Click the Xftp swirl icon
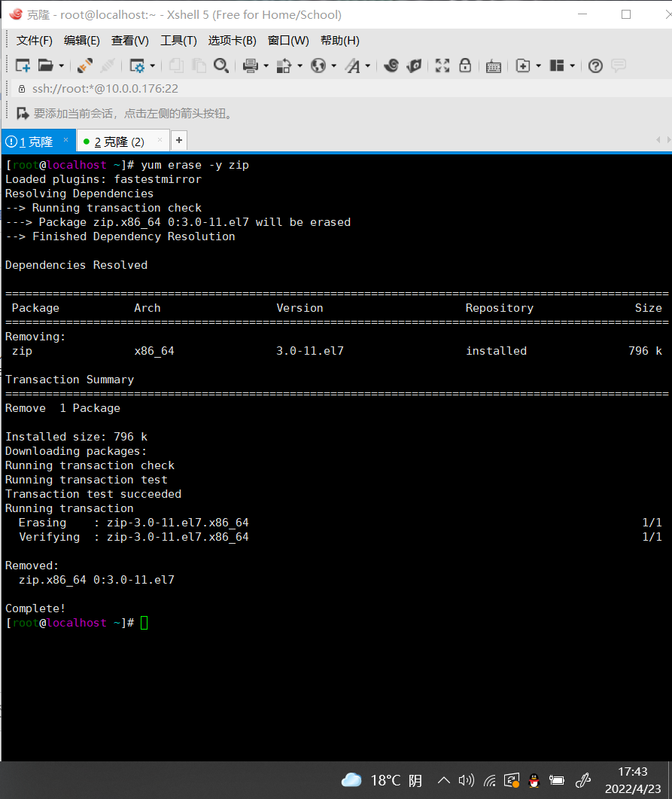 (x=391, y=66)
